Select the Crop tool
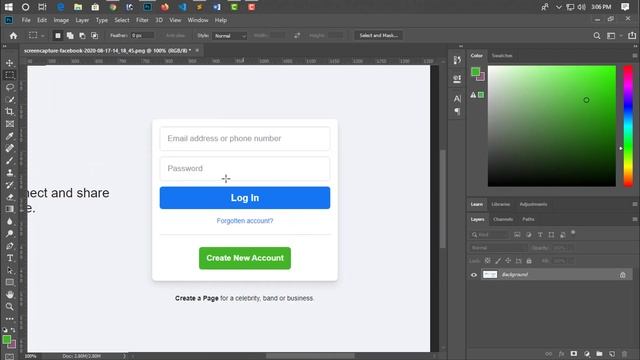Image resolution: width=640 pixels, height=360 pixels. coord(10,111)
